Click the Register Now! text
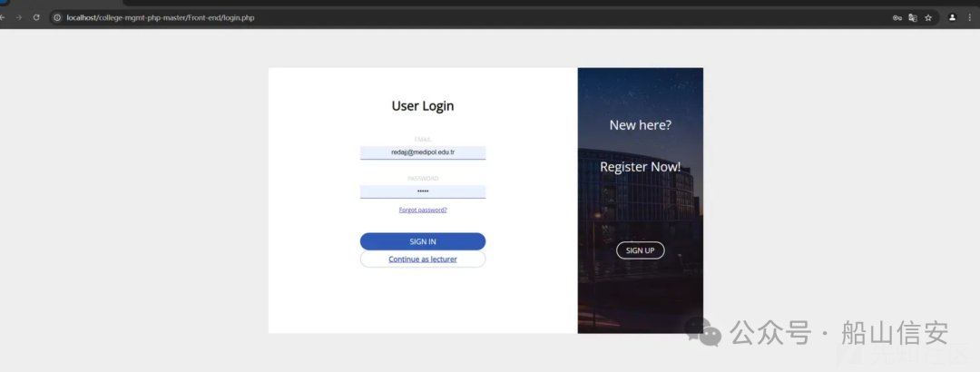The image size is (980, 372). 640,167
